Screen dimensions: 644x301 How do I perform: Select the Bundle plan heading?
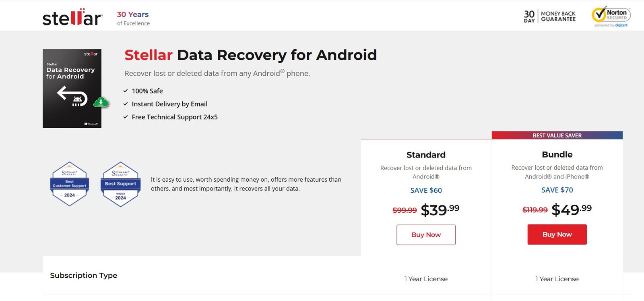[x=557, y=154]
